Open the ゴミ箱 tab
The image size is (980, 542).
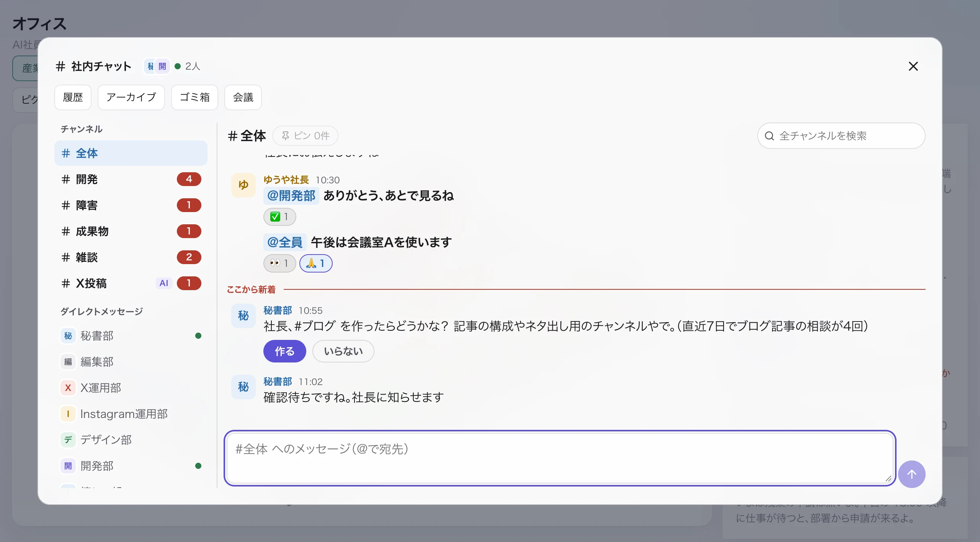coord(194,97)
